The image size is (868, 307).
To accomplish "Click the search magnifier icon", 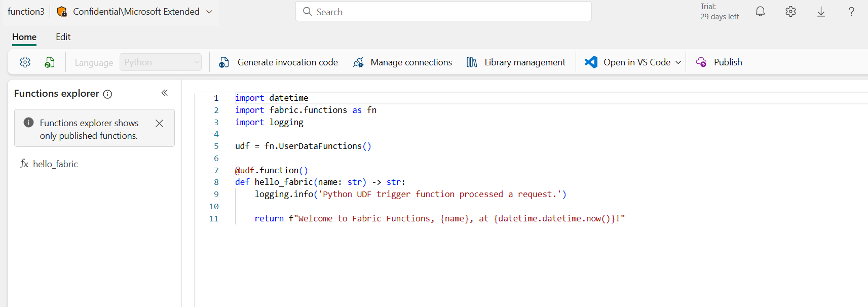I will 307,12.
